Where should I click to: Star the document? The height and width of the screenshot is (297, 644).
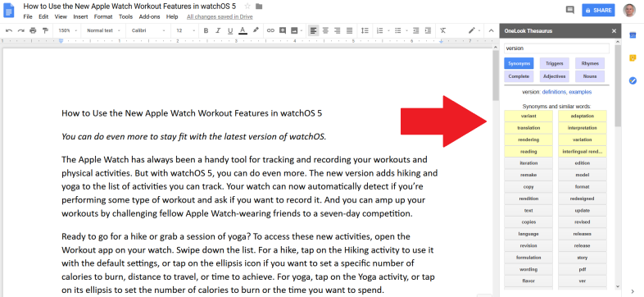(247, 7)
